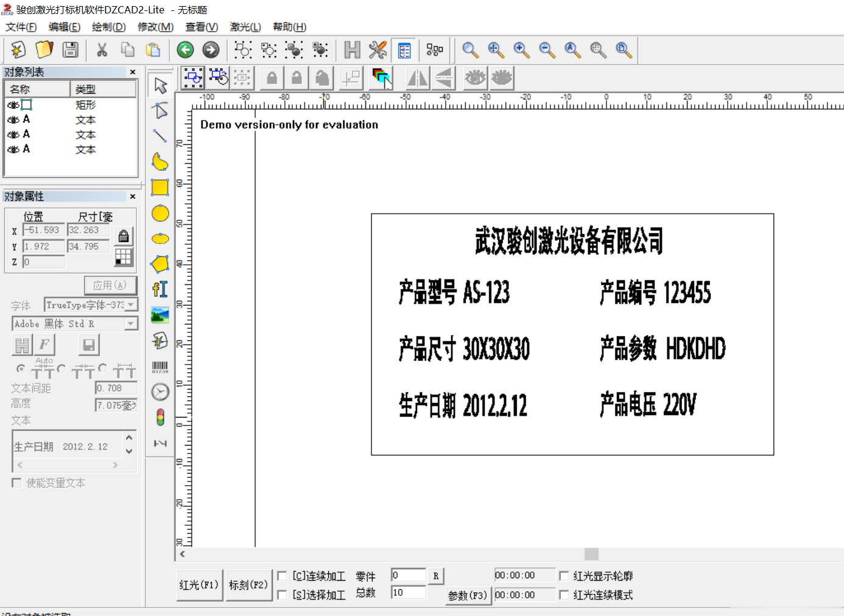Image resolution: width=844 pixels, height=616 pixels.
Task: Click the down arrow of the 文本 box
Action: click(x=129, y=452)
